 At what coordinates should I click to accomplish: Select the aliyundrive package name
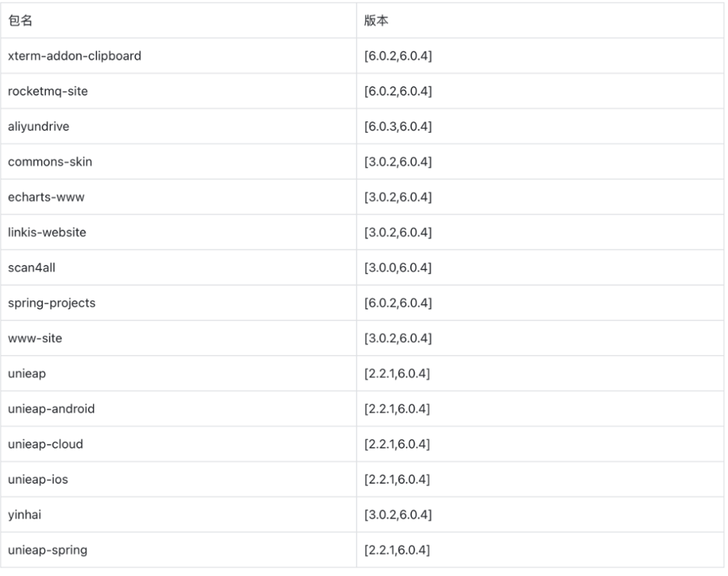38,127
